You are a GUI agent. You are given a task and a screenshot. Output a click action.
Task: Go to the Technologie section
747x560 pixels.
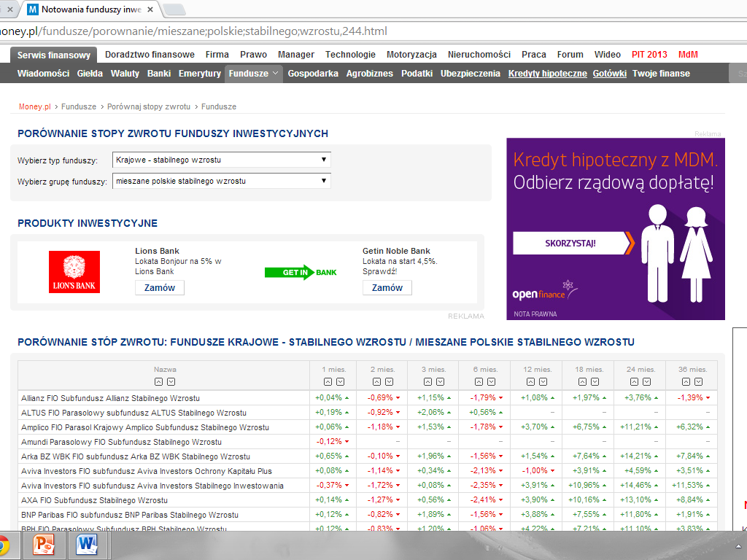pos(350,54)
